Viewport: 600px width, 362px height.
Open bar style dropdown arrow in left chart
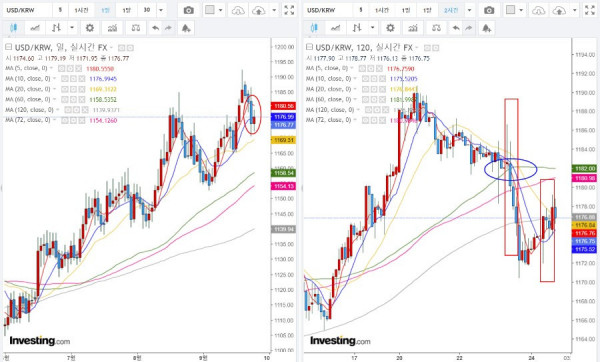click(x=72, y=28)
